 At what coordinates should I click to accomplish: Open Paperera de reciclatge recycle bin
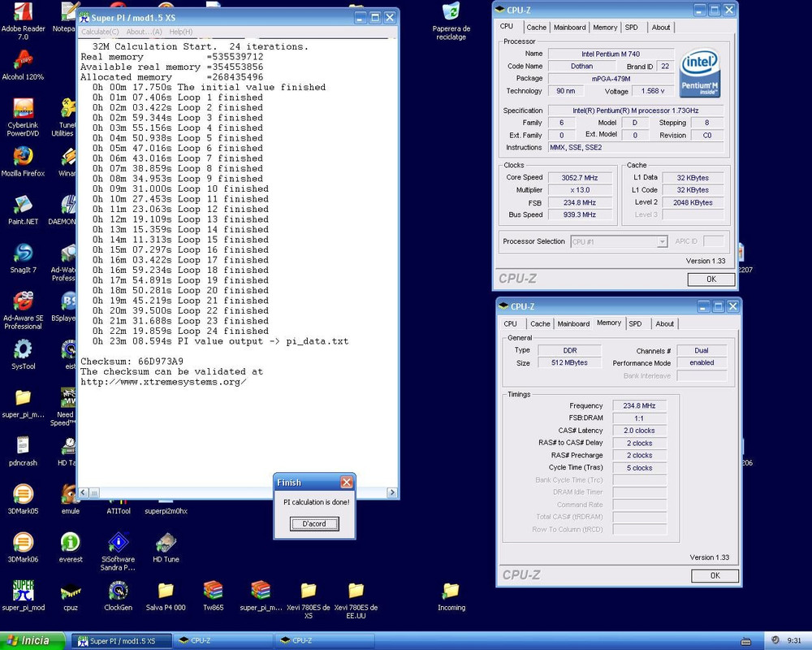(x=451, y=21)
